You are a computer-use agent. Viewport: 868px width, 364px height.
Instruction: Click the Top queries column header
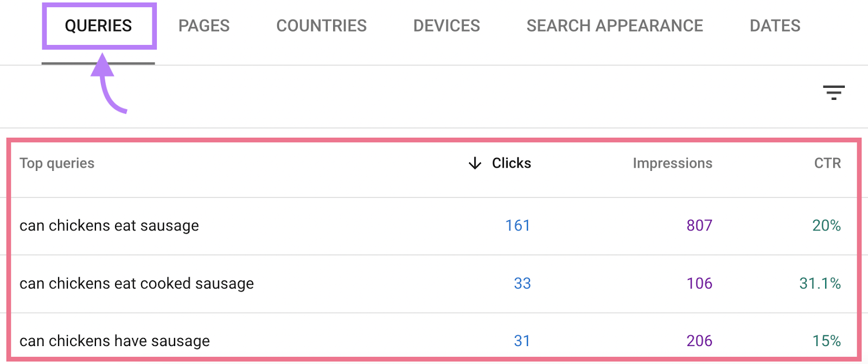click(x=57, y=163)
